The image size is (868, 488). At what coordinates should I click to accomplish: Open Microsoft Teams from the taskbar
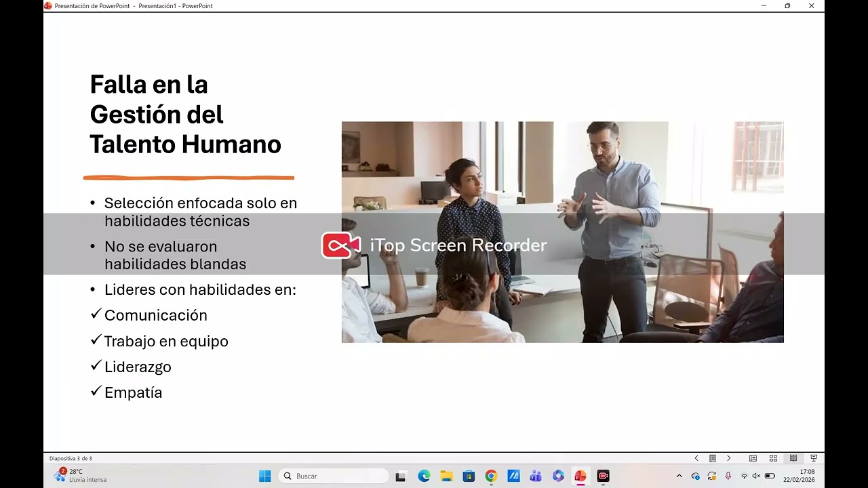(536, 476)
